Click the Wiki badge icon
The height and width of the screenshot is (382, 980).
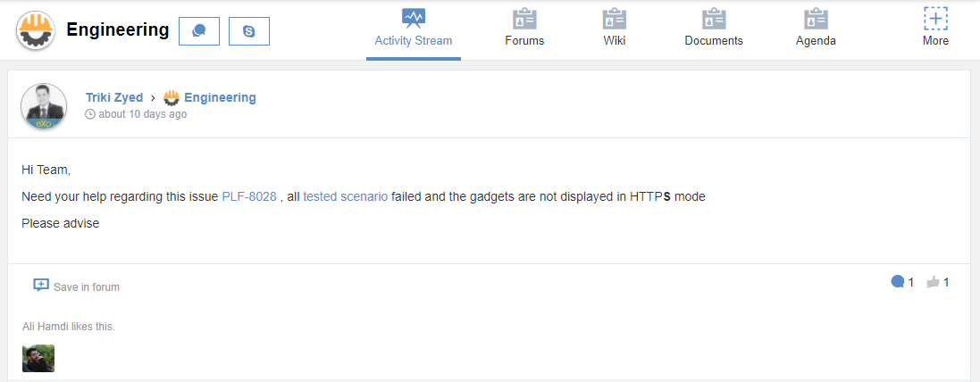pos(615,19)
